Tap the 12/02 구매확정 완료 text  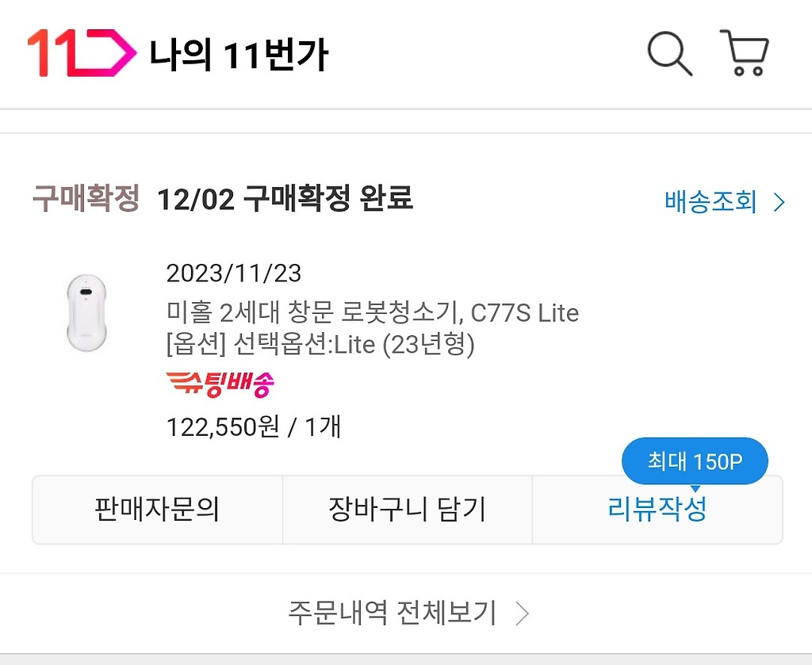pyautogui.click(x=285, y=199)
